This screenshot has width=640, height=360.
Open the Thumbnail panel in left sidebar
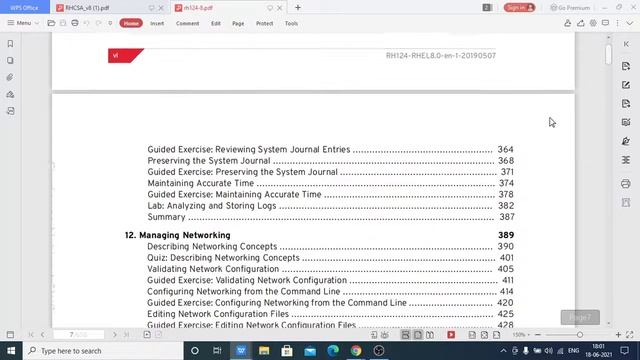click(x=10, y=60)
